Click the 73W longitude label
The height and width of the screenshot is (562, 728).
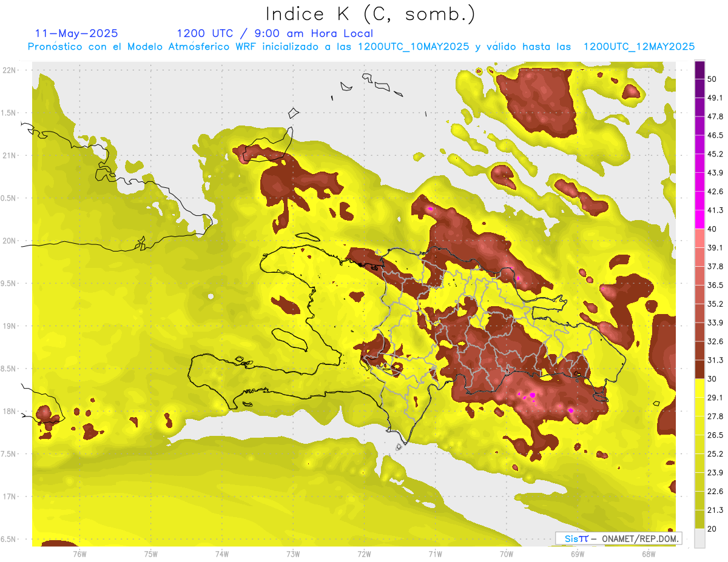293,553
